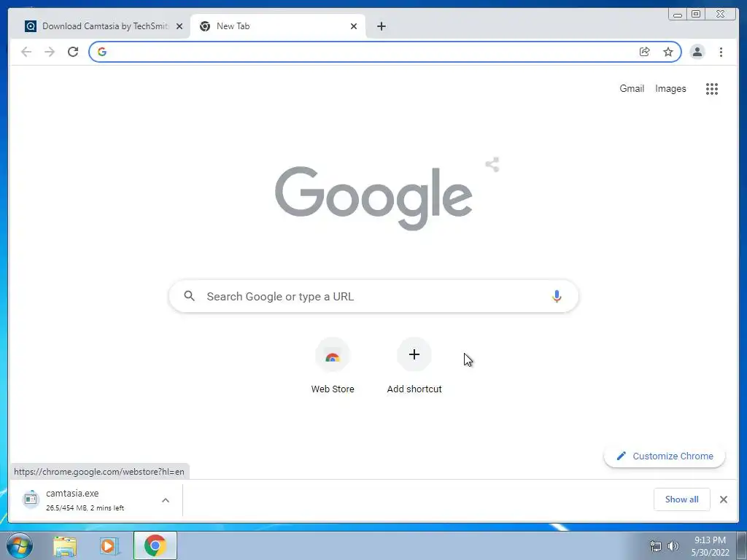Reload the current page

(73, 52)
